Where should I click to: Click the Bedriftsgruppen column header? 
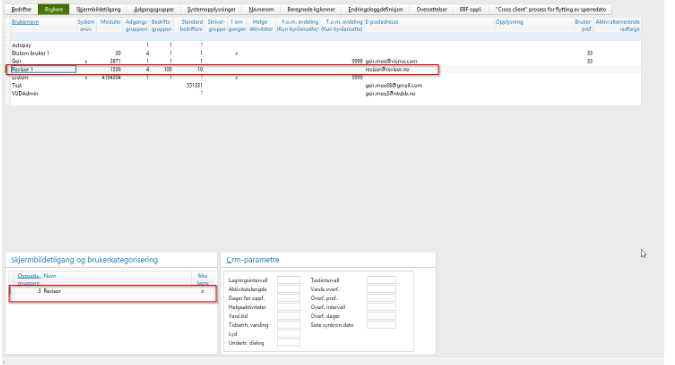161,25
